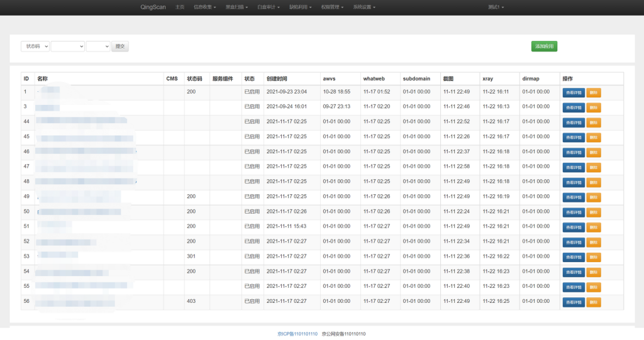Open the 系统设置 menu

coord(365,7)
